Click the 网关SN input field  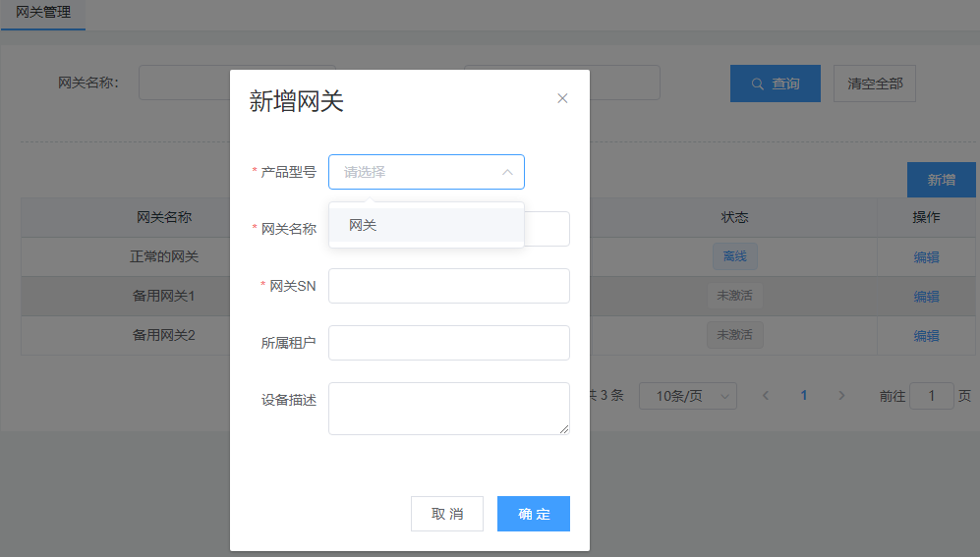point(448,286)
